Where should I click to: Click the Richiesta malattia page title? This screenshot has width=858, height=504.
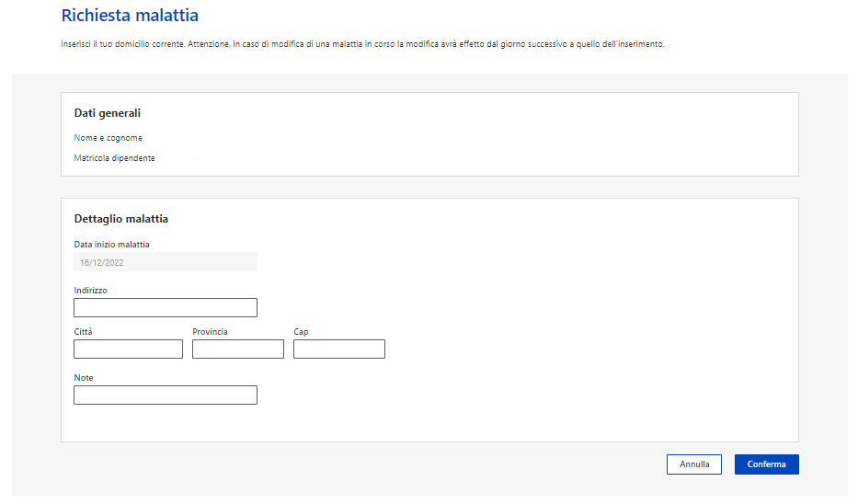tap(130, 16)
